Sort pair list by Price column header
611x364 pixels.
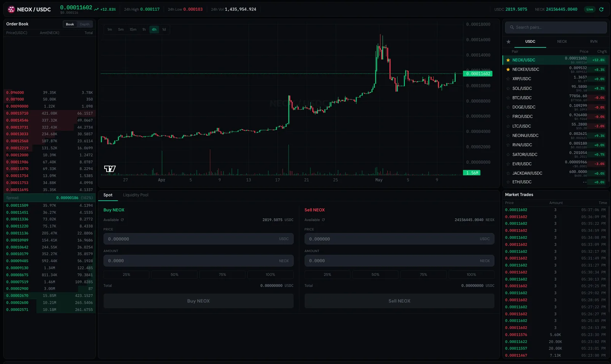pyautogui.click(x=584, y=52)
